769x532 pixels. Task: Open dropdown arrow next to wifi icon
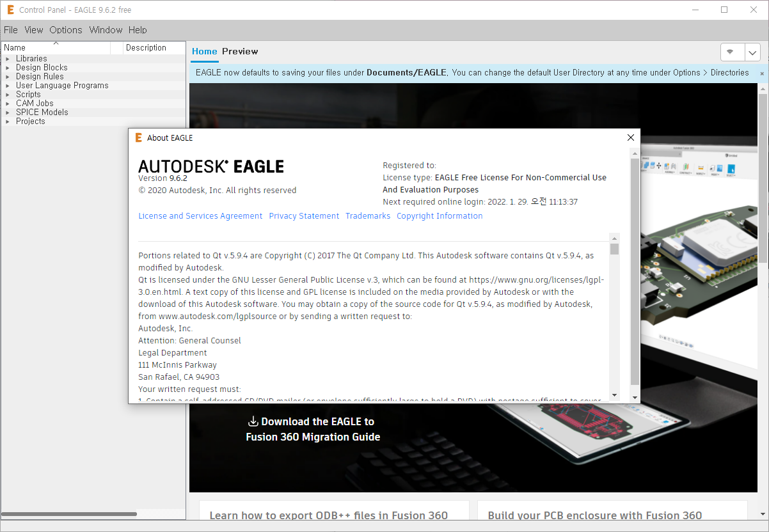click(x=752, y=52)
